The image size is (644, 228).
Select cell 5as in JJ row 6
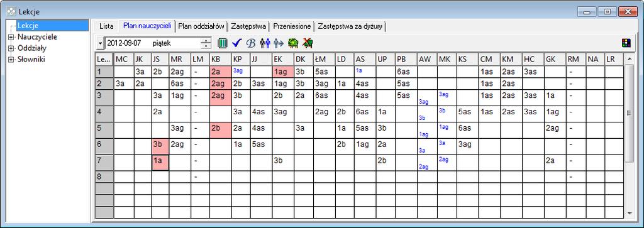[x=262, y=146]
